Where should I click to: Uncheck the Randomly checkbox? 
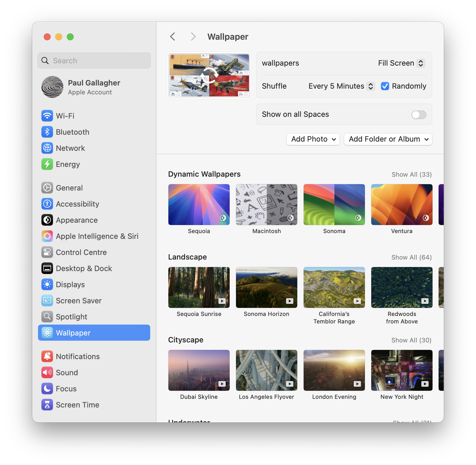click(x=385, y=86)
